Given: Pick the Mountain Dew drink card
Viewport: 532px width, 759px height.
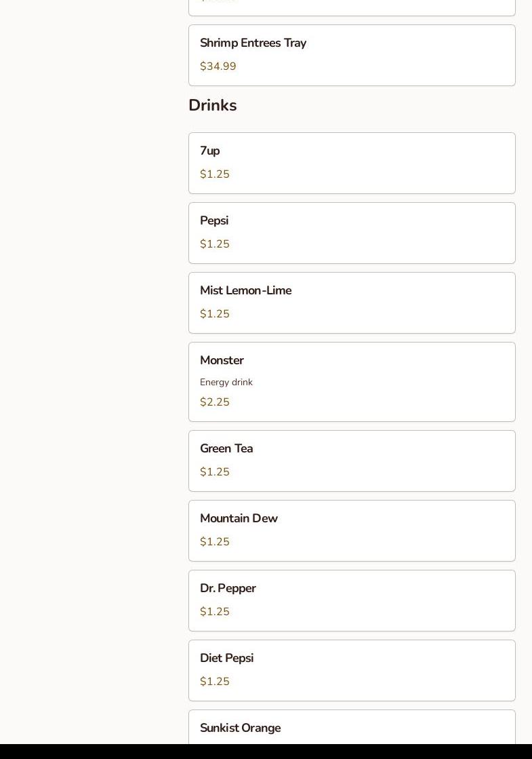Looking at the screenshot, I should tap(351, 530).
